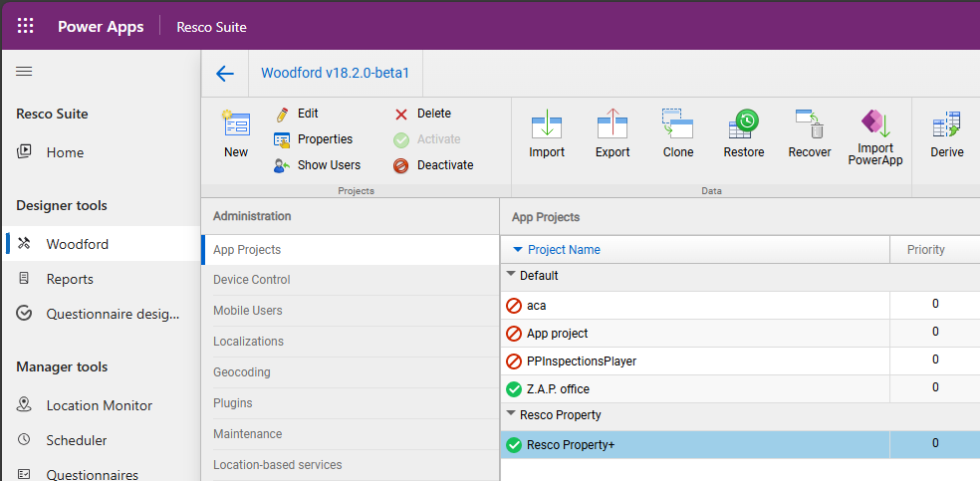Open the Power Apps app launcher grid
This screenshot has width=980, height=481.
pos(26,26)
